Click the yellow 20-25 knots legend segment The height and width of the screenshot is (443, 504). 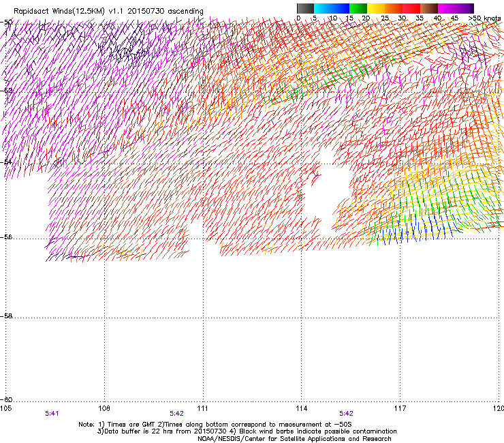click(x=376, y=8)
